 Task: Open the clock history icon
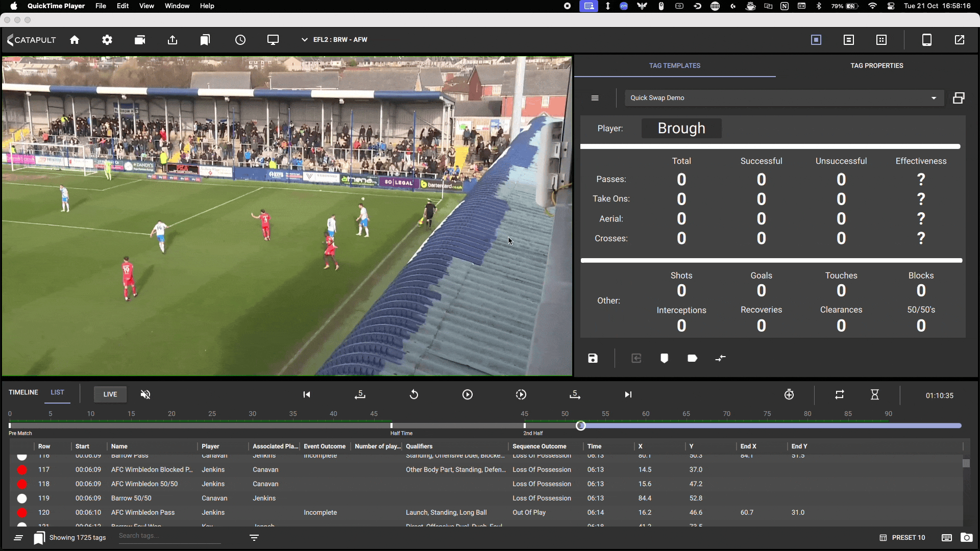240,40
